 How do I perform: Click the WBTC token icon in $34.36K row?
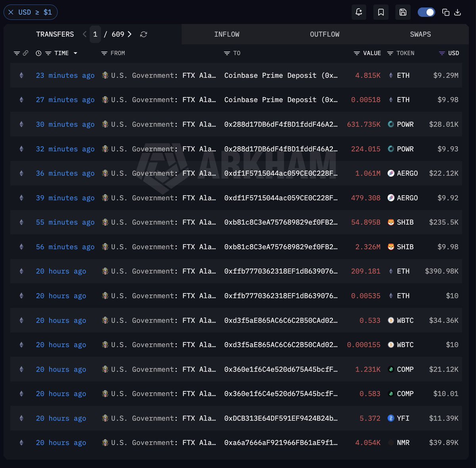391,320
